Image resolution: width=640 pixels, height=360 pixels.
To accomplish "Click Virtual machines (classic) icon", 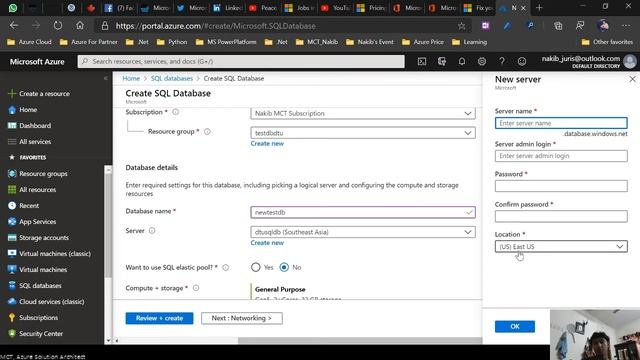I will pyautogui.click(x=12, y=253).
